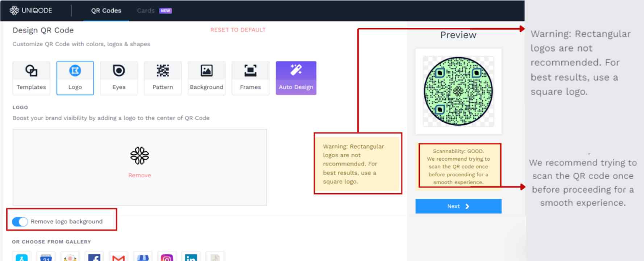Pick the Gmail logo from gallery
This screenshot has height=261, width=644.
tap(119, 256)
